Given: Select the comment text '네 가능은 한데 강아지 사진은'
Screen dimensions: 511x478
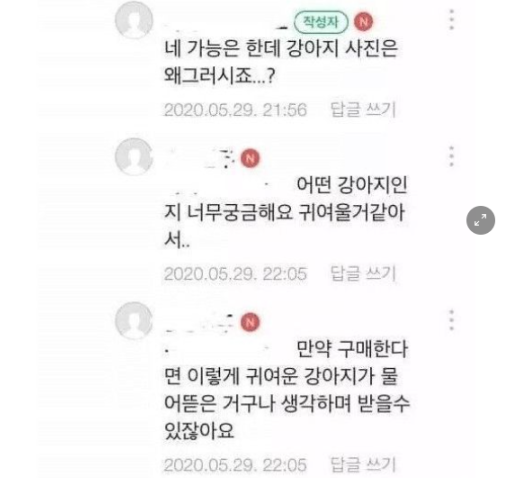Looking at the screenshot, I should point(281,49).
